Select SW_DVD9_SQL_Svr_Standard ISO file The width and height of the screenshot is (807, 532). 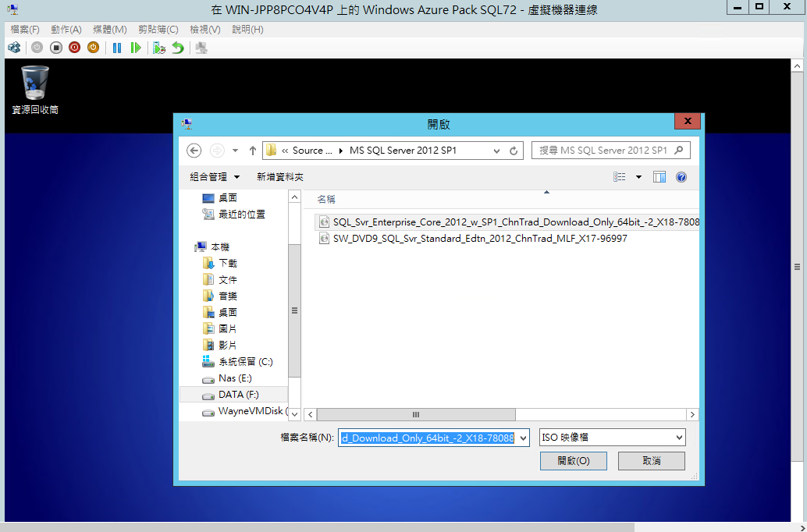pyautogui.click(x=473, y=238)
